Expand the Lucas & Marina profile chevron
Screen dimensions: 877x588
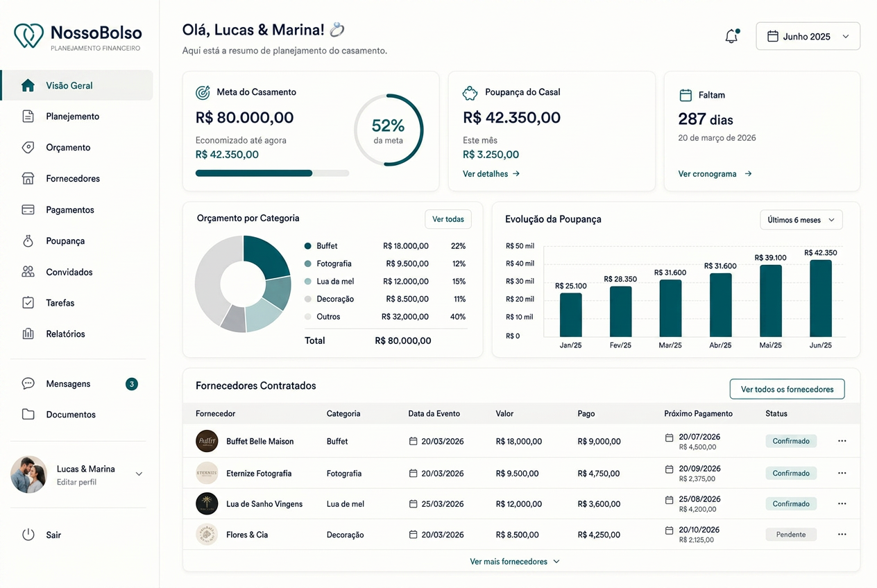tap(139, 474)
